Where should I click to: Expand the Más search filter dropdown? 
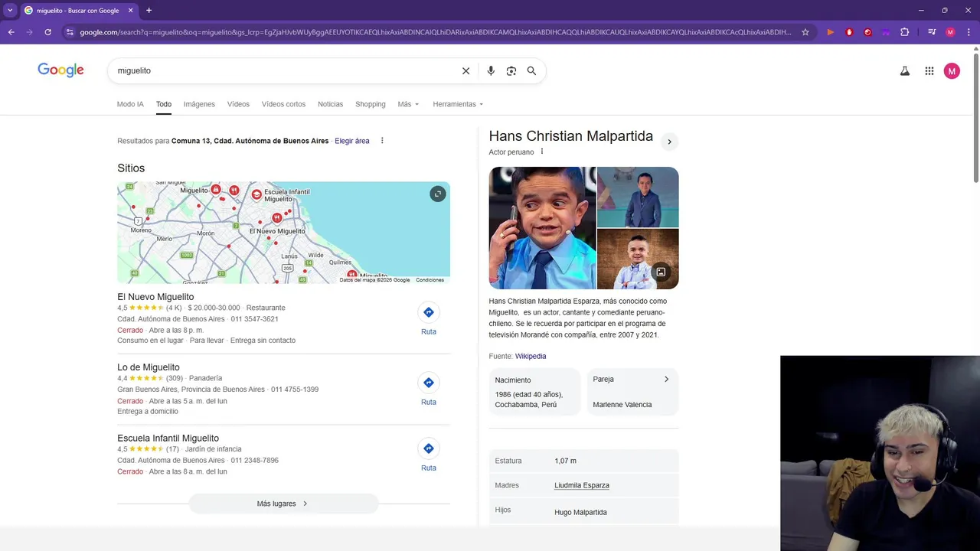408,104
